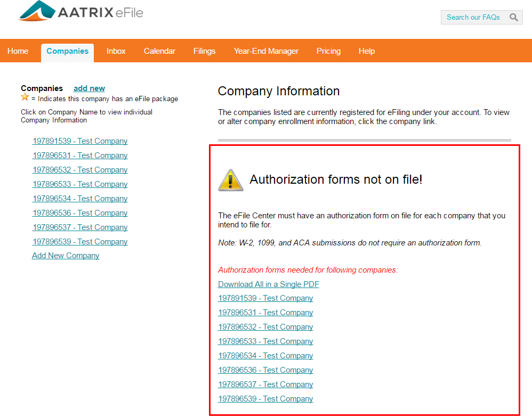Click 197896539 in the authorization forms list
Viewport: 532px width, 418px height.
click(x=265, y=398)
